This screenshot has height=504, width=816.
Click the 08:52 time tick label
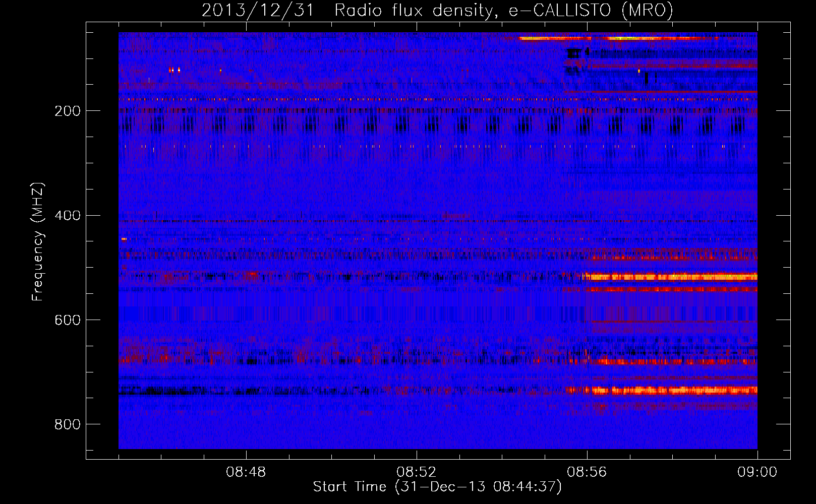pyautogui.click(x=417, y=472)
